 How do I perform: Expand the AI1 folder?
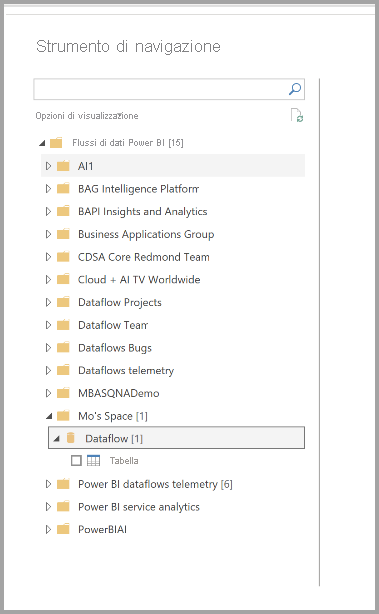(x=49, y=166)
